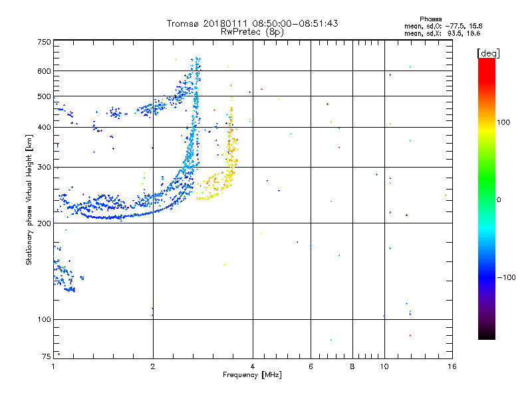
Task: Click the x-axis tick label '2'
Action: click(153, 366)
